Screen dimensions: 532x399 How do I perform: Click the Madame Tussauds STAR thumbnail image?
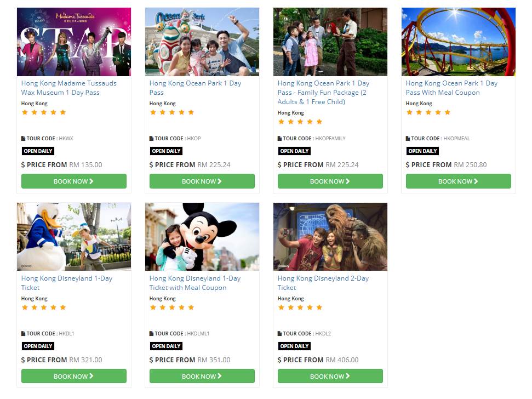point(74,42)
